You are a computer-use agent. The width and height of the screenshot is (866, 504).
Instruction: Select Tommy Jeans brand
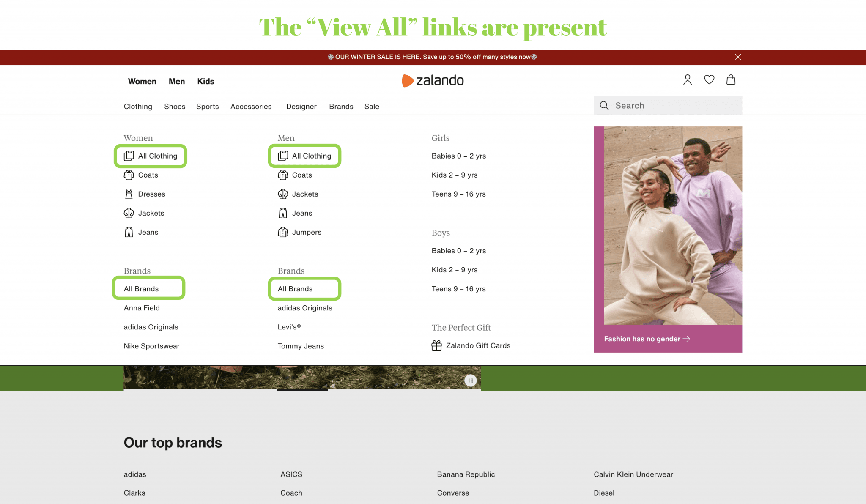[301, 346]
